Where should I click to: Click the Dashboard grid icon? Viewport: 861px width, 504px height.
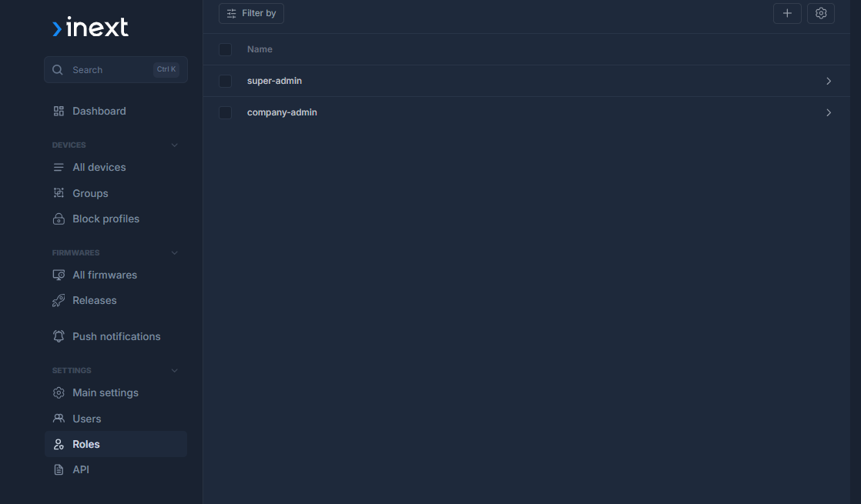(x=59, y=111)
